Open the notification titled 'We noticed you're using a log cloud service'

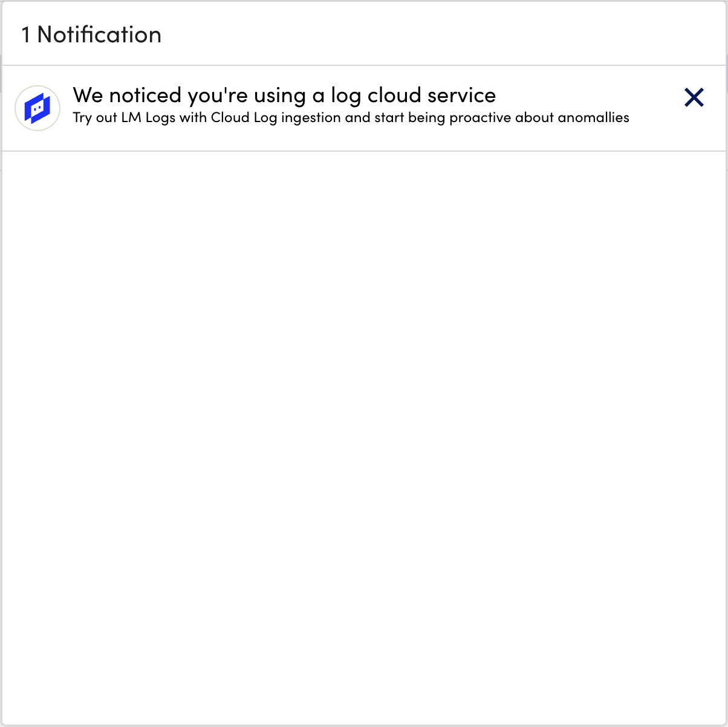[x=284, y=95]
